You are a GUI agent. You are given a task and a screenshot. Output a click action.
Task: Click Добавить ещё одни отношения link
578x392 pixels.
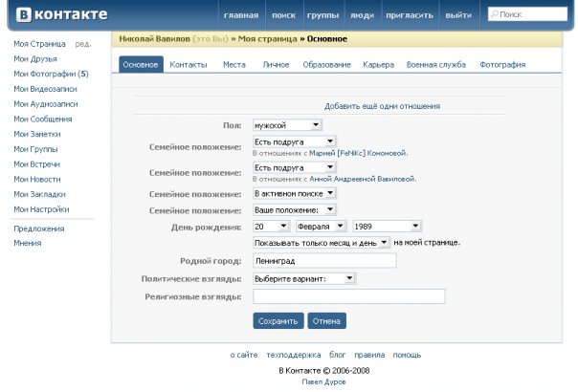pos(382,106)
